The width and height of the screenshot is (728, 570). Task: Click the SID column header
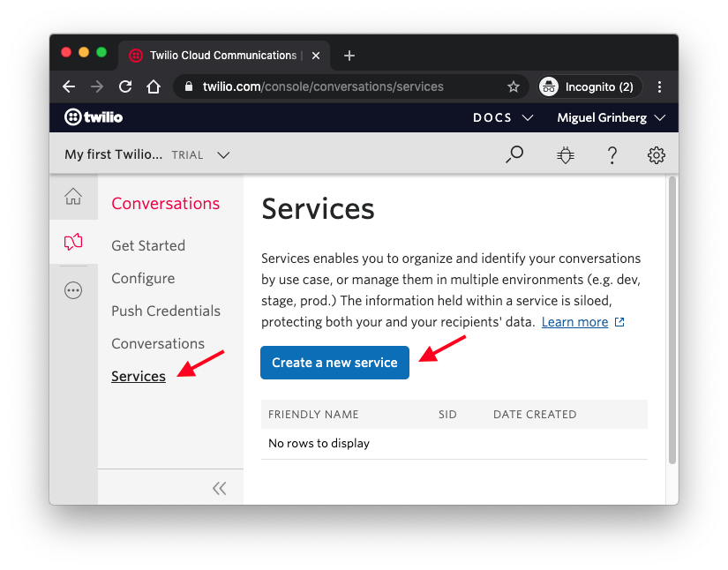point(447,415)
